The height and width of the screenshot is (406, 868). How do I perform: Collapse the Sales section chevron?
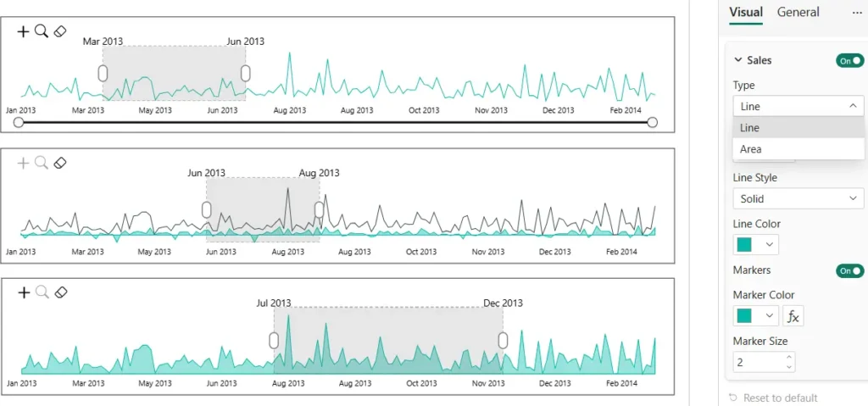point(737,60)
